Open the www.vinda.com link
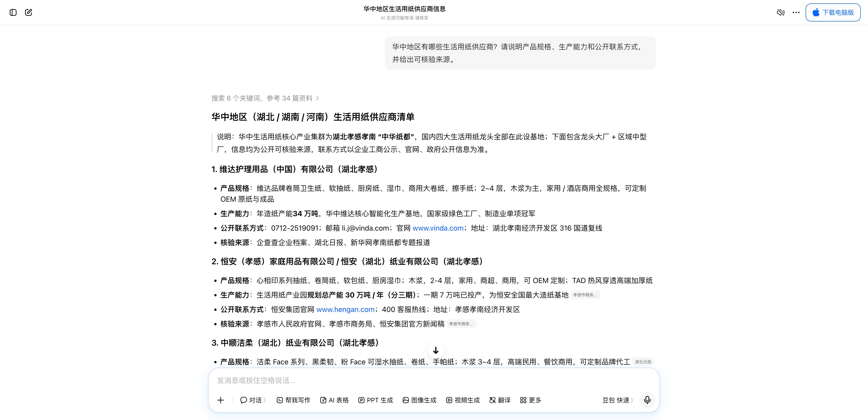The image size is (868, 420). point(438,228)
